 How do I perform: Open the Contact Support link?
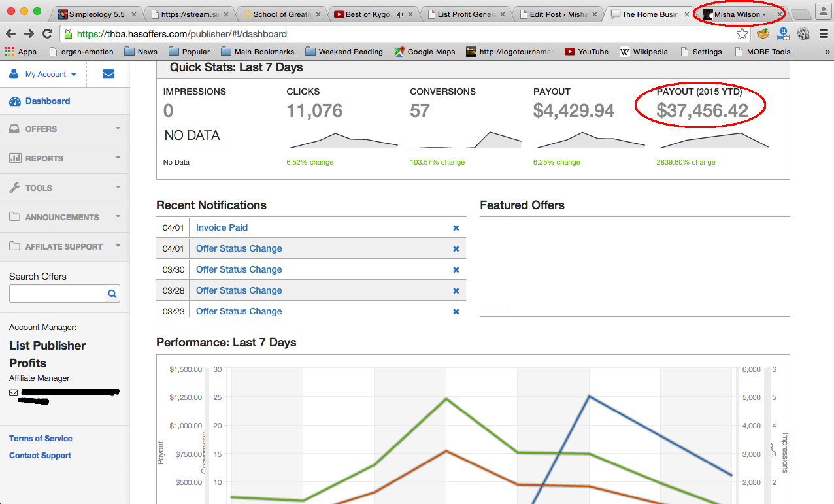pyautogui.click(x=40, y=456)
